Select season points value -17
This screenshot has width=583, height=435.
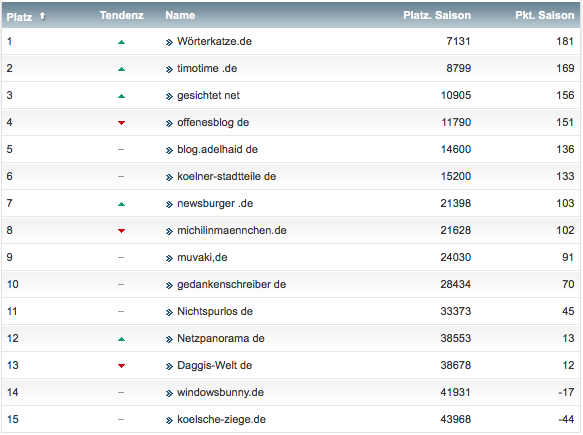(566, 392)
